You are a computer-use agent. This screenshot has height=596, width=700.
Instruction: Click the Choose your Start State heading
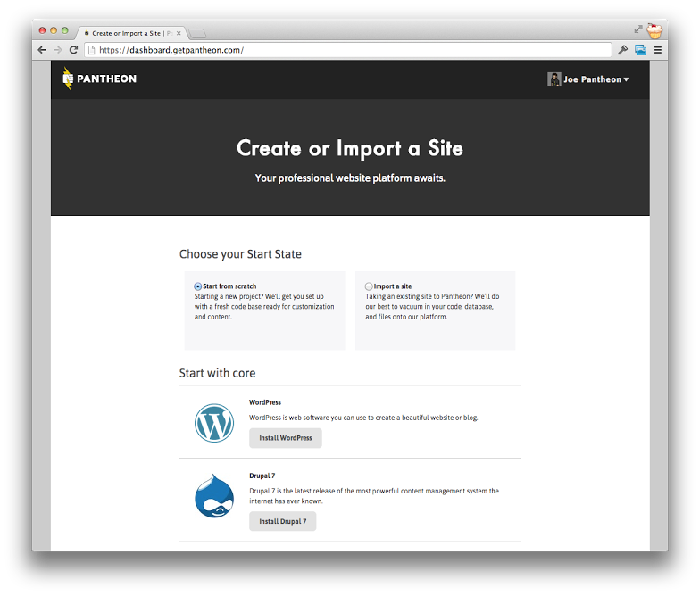coord(240,254)
